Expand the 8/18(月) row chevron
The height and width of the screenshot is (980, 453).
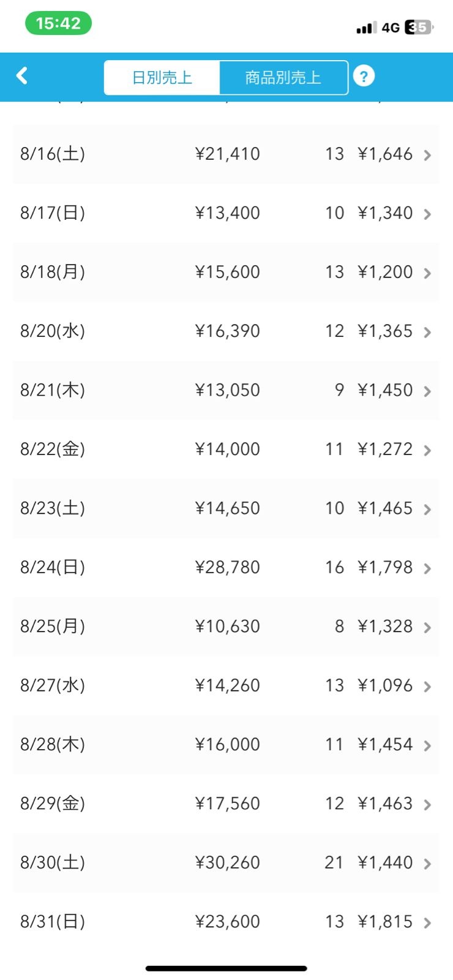[427, 273]
